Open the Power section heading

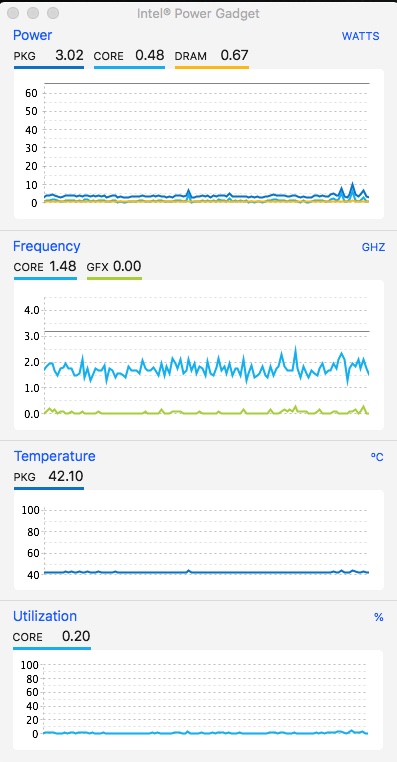pyautogui.click(x=33, y=35)
